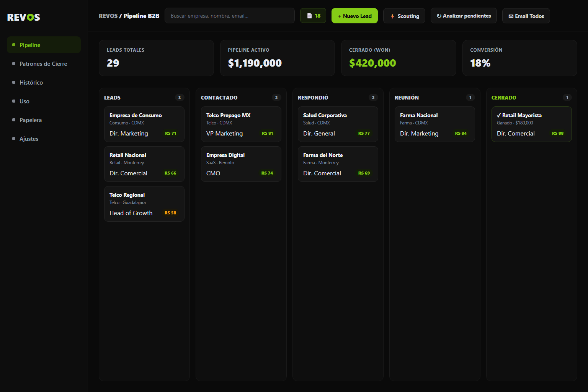Image resolution: width=588 pixels, height=392 pixels.
Task: Click the checkmark on Retail Mayorista card
Action: (x=499, y=115)
